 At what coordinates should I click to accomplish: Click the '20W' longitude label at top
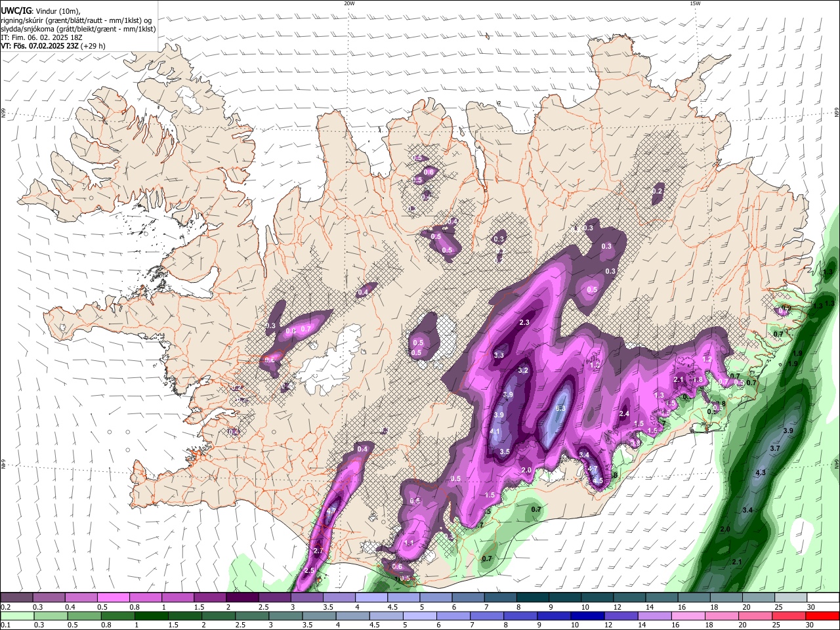(350, 3)
